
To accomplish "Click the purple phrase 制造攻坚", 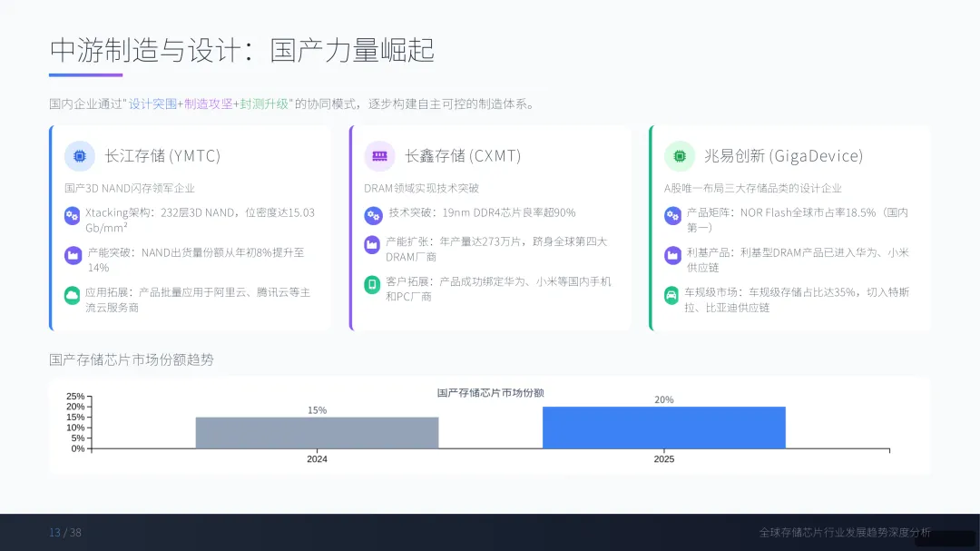I will (x=208, y=103).
